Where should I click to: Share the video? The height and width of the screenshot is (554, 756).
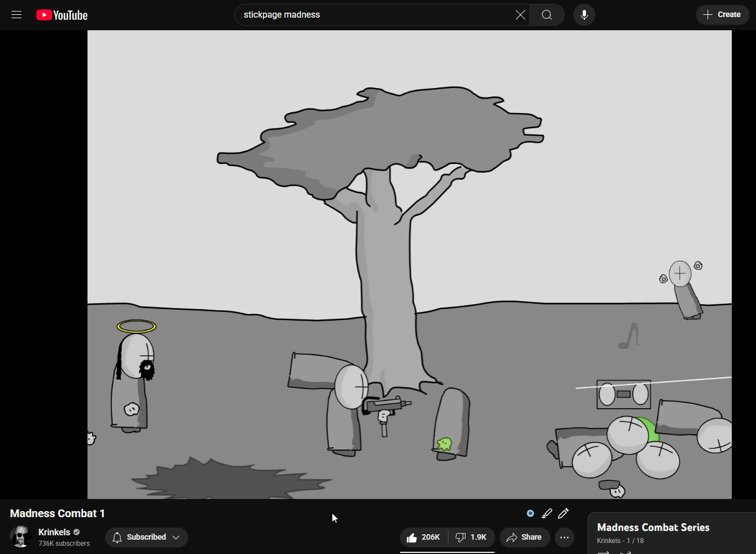pos(524,537)
